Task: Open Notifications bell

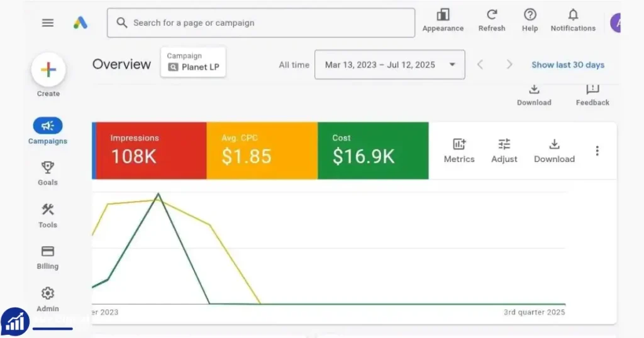Action: point(573,21)
